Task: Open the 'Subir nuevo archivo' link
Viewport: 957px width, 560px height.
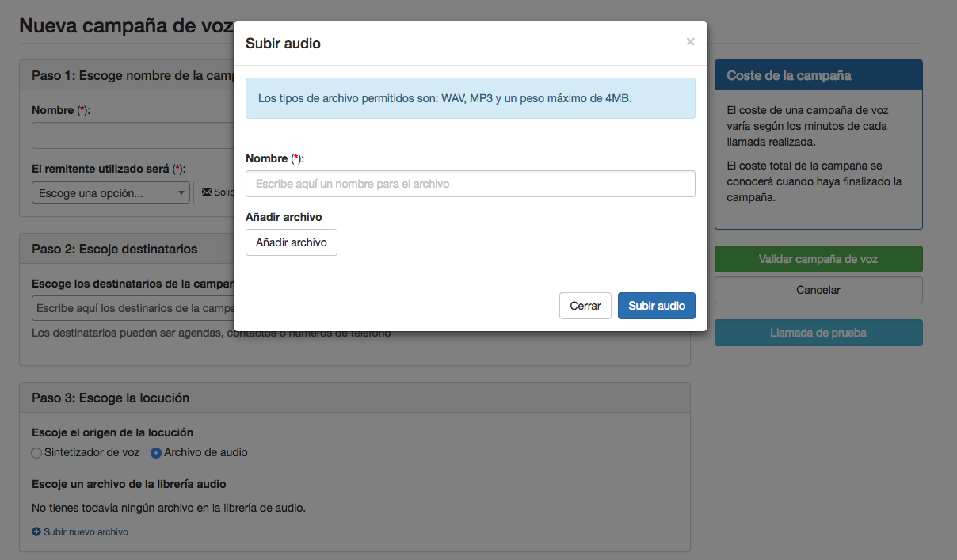Action: tap(86, 532)
